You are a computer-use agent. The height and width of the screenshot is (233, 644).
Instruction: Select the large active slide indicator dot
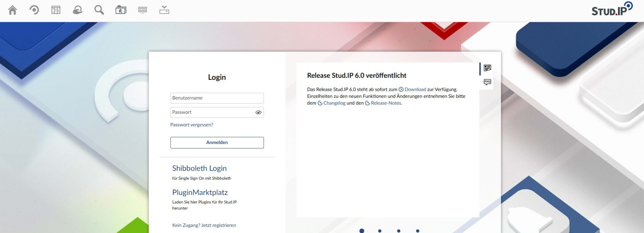pos(362,231)
